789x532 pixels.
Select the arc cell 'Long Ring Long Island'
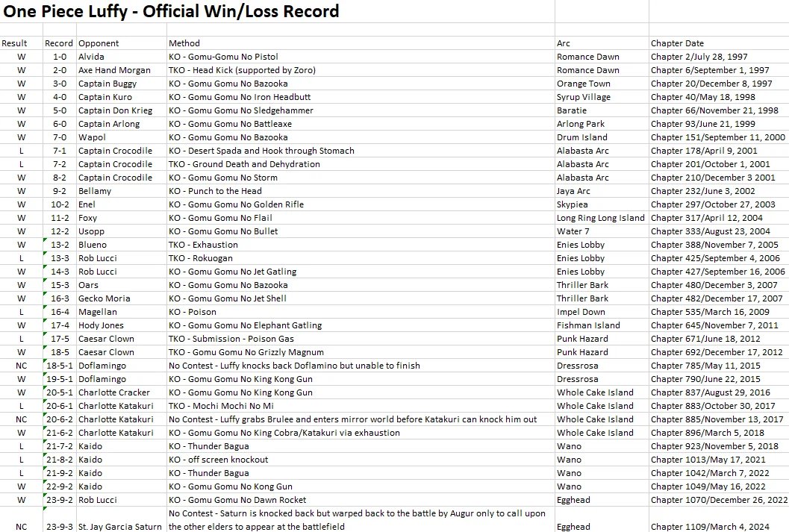(602, 218)
